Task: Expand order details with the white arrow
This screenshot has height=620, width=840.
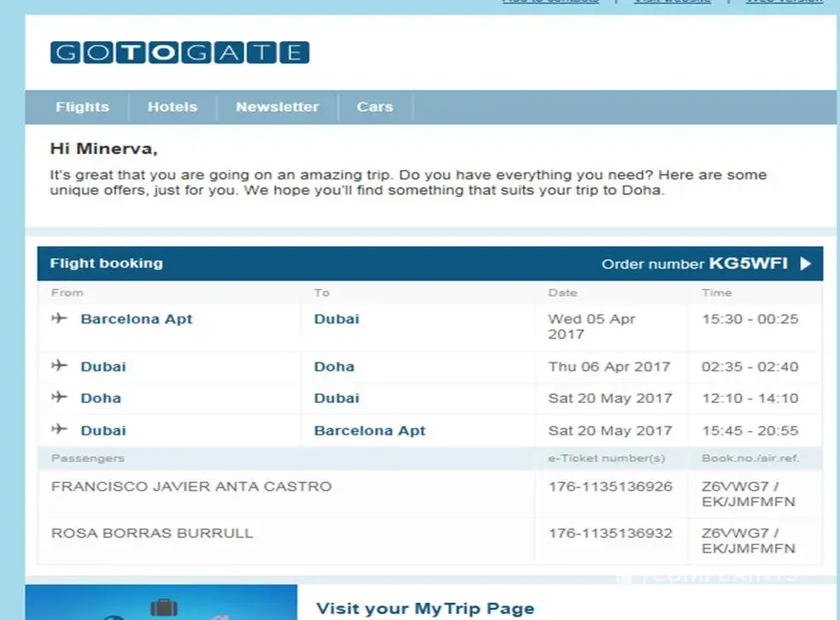Action: (805, 263)
